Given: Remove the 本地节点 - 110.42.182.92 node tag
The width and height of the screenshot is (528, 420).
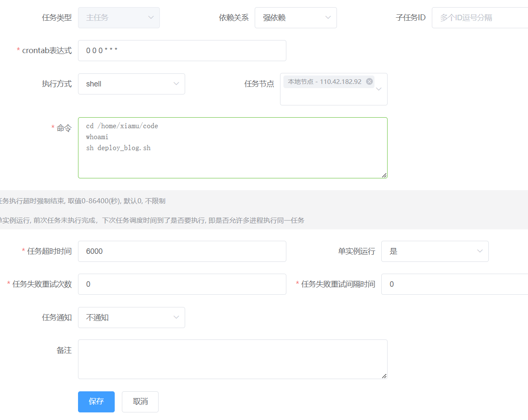Looking at the screenshot, I should [369, 81].
